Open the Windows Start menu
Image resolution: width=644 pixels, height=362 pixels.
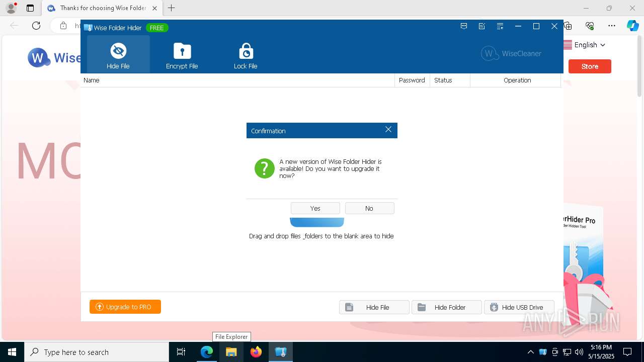pos(12,352)
